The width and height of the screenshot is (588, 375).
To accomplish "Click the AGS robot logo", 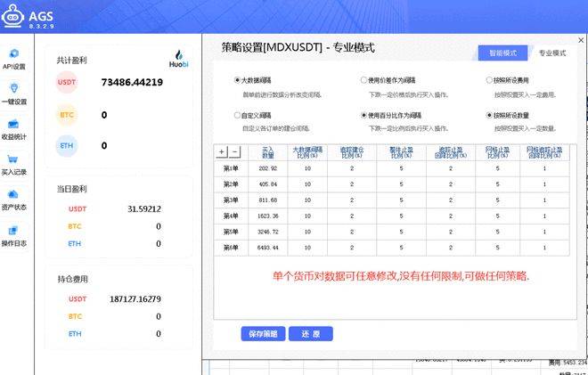I will click(x=12, y=15).
